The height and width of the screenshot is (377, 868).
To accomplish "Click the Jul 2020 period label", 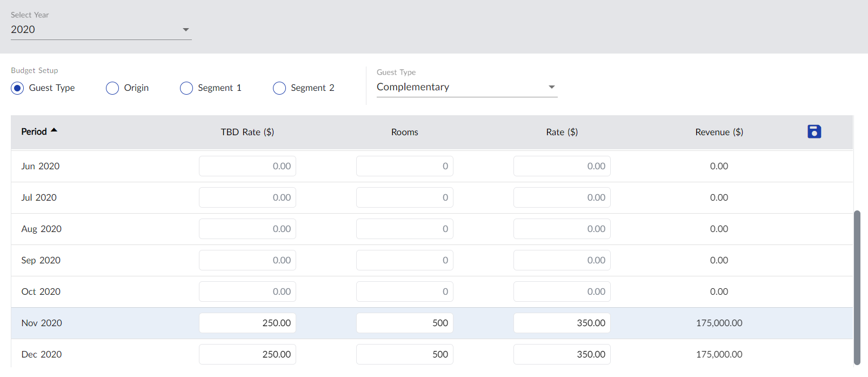I will [39, 197].
